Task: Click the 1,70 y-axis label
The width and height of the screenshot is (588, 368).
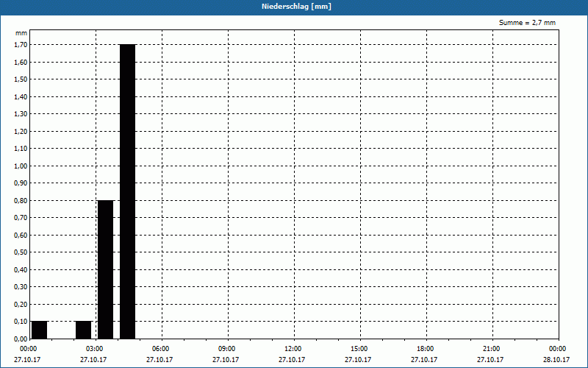Action: (21, 45)
